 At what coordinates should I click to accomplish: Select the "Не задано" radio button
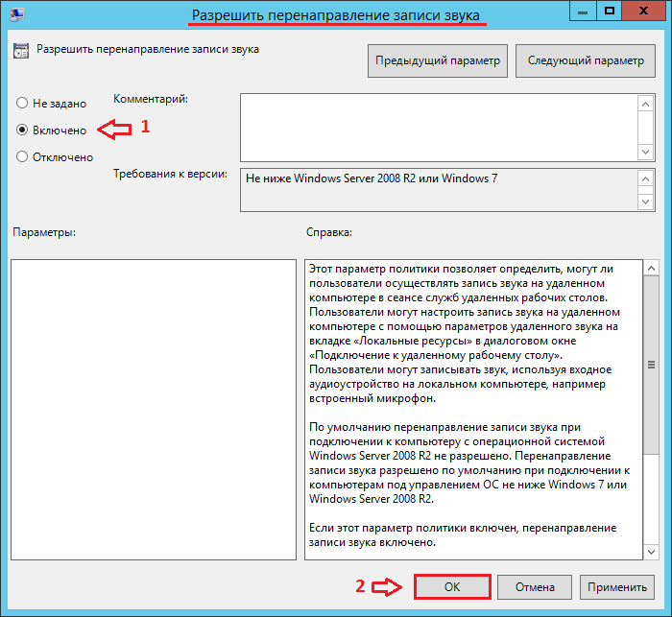point(22,103)
